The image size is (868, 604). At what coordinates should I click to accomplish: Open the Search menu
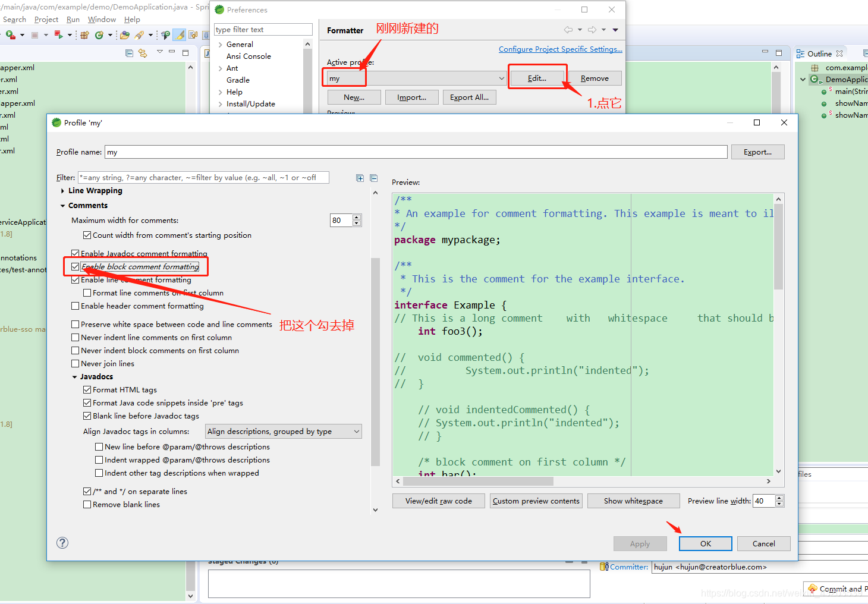(x=14, y=20)
